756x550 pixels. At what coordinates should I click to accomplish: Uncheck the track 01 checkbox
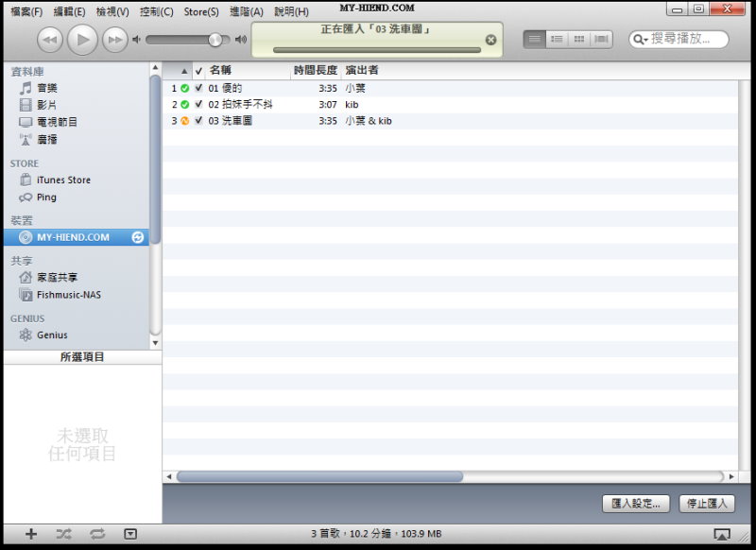[x=198, y=88]
